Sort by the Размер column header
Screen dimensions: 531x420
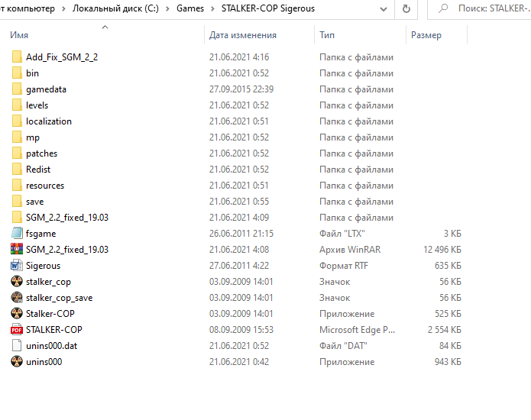pos(426,35)
